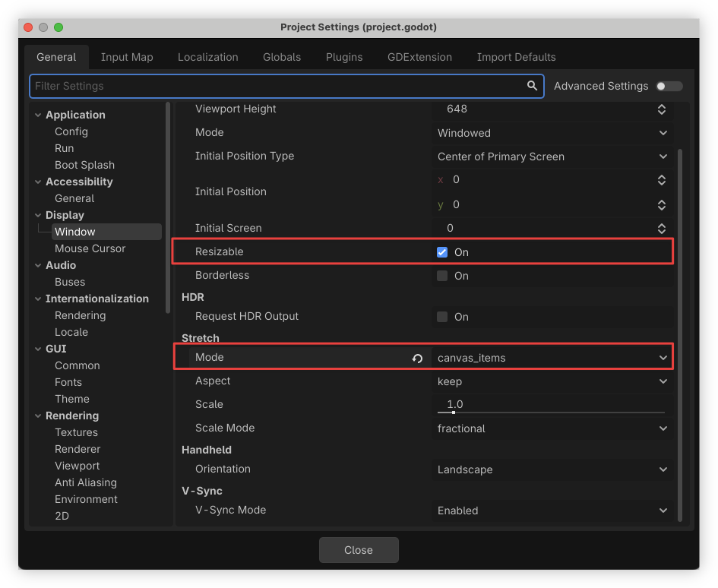Open the Aspect dropdown set to keep
This screenshot has width=718, height=588.
tap(552, 381)
